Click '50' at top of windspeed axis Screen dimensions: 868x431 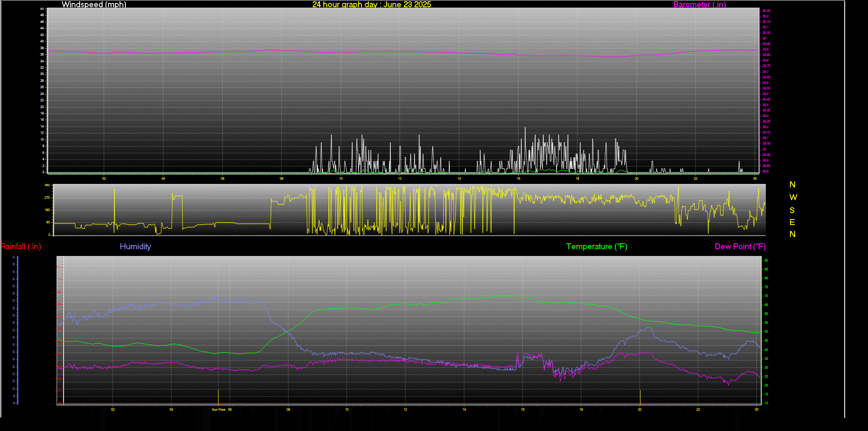point(42,8)
